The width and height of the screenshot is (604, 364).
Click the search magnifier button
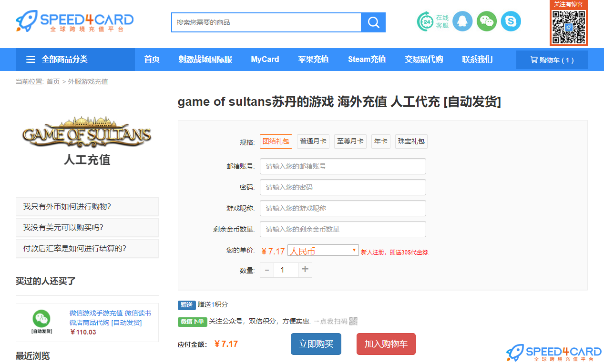(x=373, y=22)
